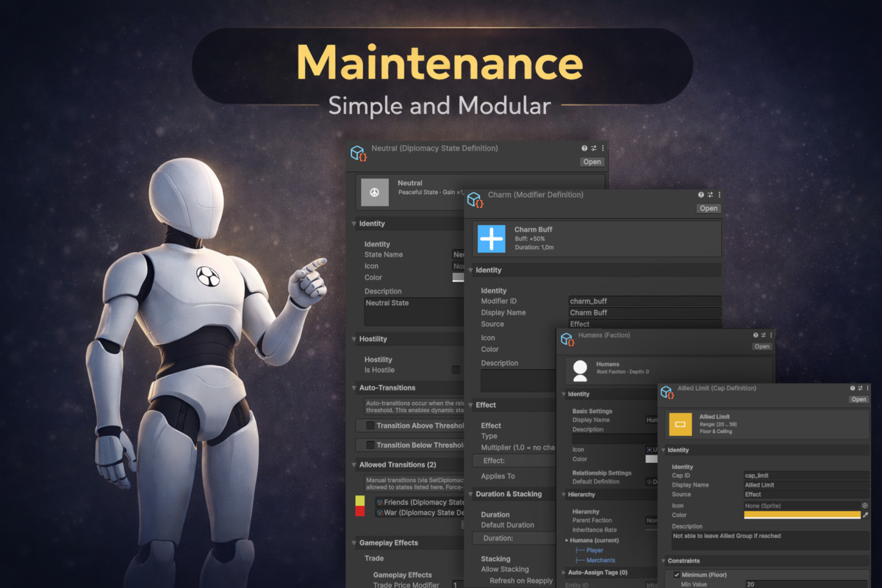882x588 pixels.
Task: Collapse the Identity section in Humans inspector
Action: click(x=563, y=394)
